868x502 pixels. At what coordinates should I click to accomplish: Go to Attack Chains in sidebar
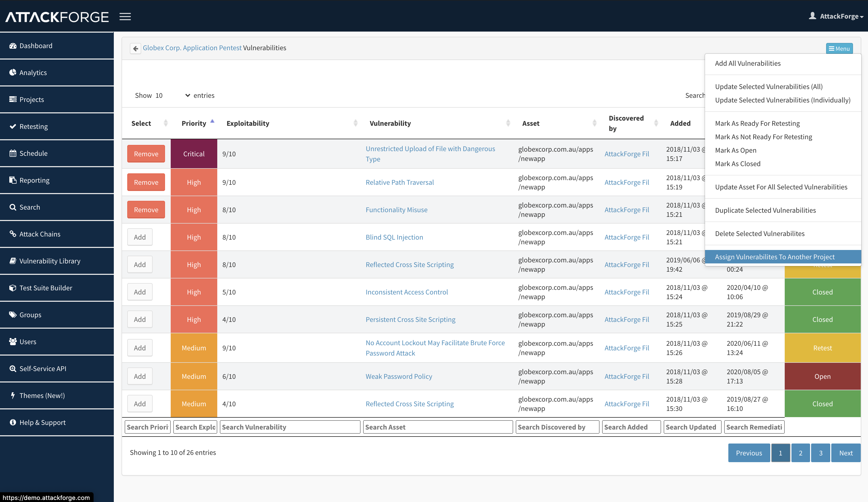pyautogui.click(x=40, y=234)
